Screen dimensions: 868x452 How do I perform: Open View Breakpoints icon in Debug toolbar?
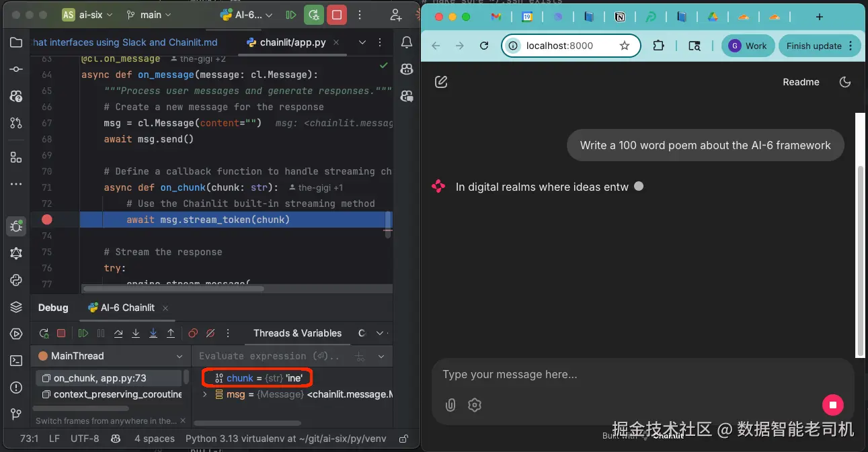coord(193,333)
